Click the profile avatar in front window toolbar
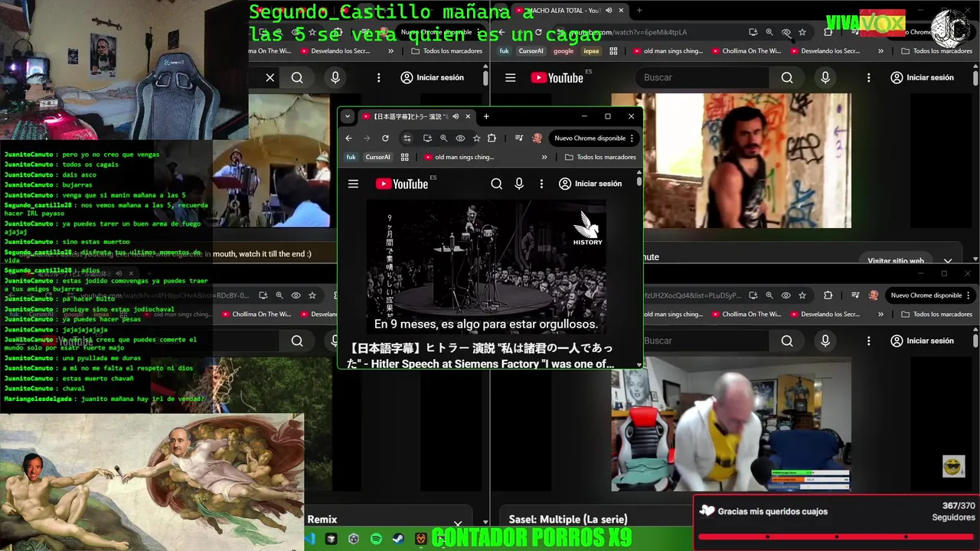980x551 pixels. coord(537,139)
